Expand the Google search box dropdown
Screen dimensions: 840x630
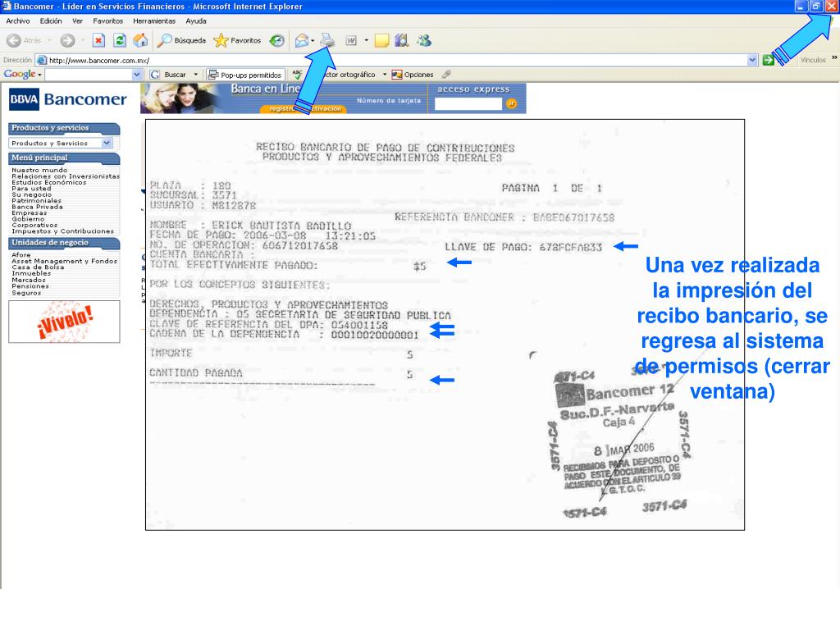pyautogui.click(x=137, y=75)
